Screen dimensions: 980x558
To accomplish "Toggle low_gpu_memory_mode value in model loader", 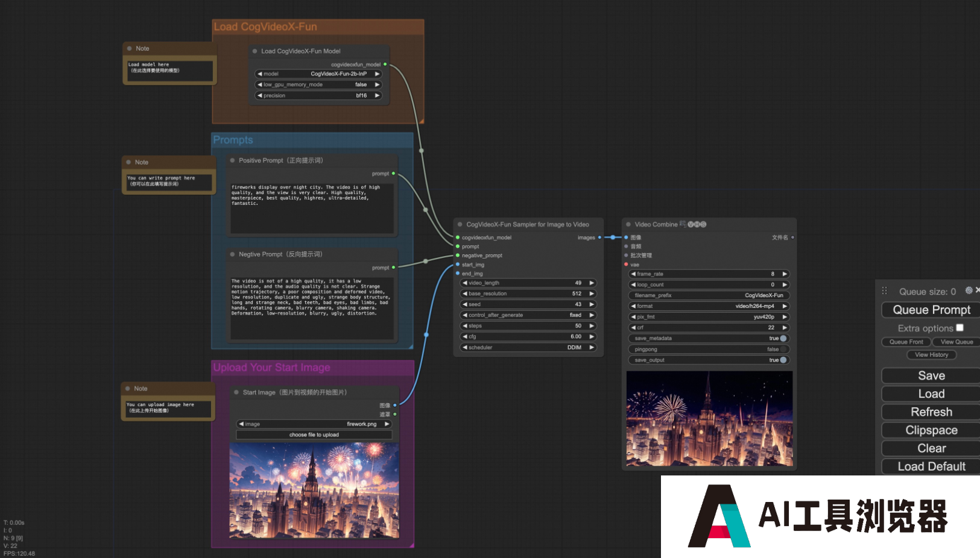I will click(x=318, y=85).
